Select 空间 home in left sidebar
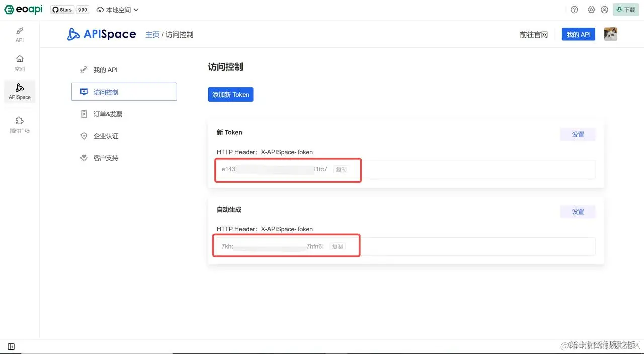This screenshot has height=354, width=644. (x=20, y=63)
